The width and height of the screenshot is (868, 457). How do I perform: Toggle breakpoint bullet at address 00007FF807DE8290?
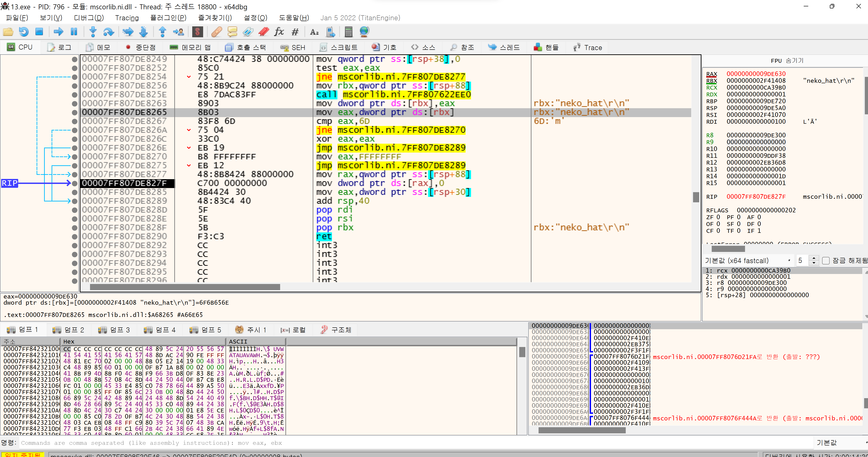click(x=75, y=236)
